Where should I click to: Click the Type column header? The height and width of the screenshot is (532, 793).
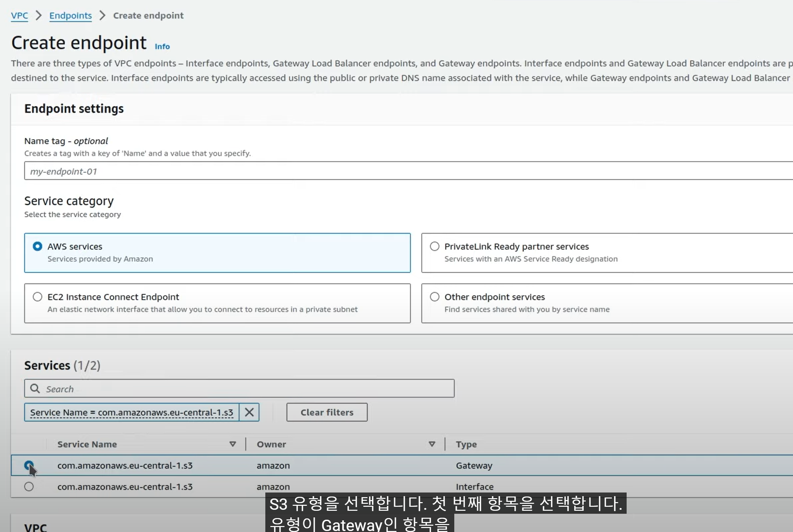click(x=466, y=444)
